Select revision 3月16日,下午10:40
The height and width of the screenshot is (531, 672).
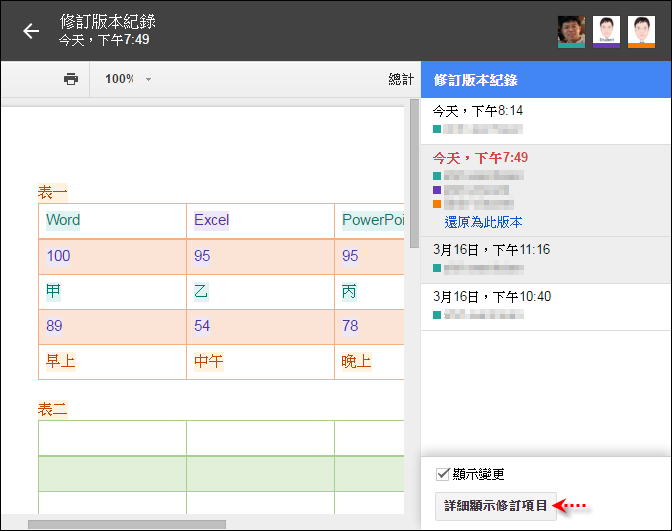click(x=546, y=307)
